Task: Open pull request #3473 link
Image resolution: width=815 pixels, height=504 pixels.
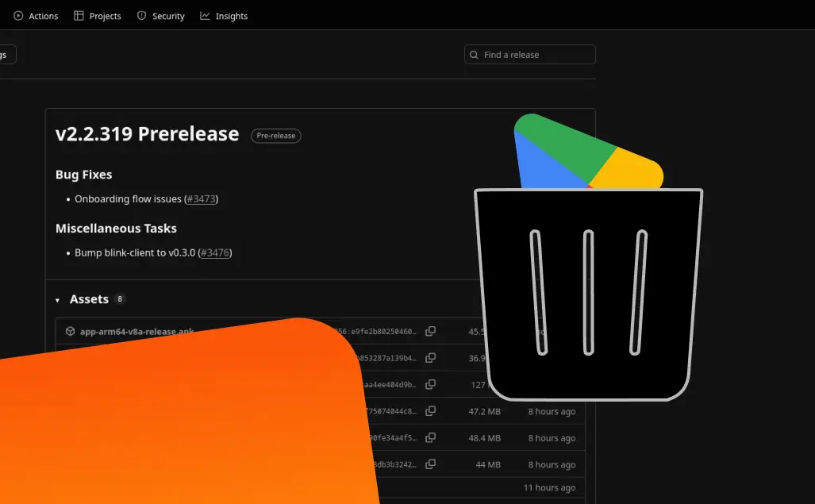Action: (x=201, y=199)
